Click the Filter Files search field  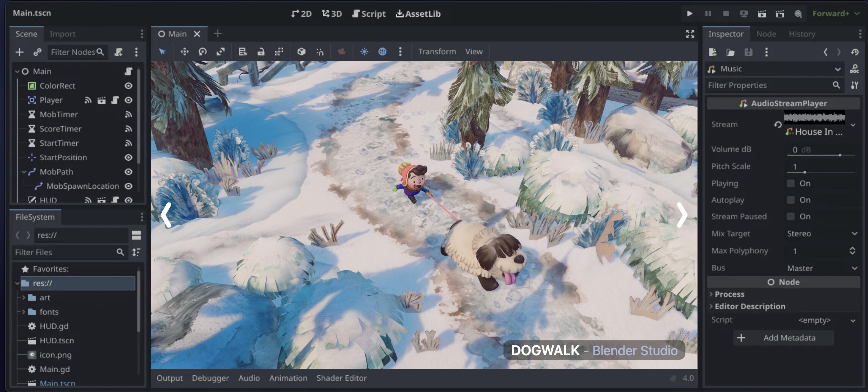(x=65, y=252)
